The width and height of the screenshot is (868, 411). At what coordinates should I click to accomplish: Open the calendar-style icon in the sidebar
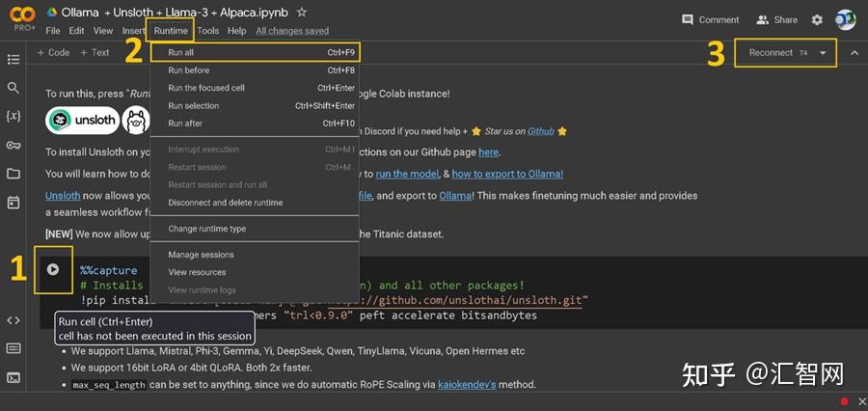(x=14, y=203)
